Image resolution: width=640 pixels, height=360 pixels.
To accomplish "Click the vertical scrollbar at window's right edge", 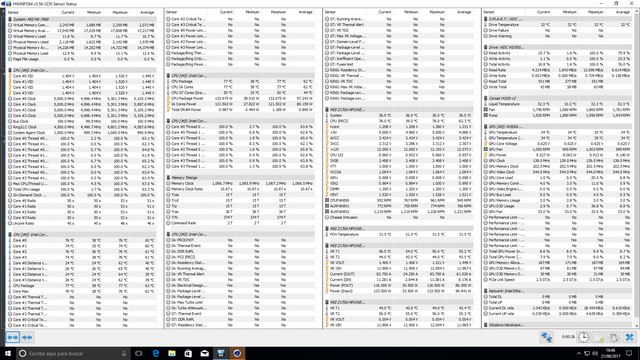I will pos(638,168).
